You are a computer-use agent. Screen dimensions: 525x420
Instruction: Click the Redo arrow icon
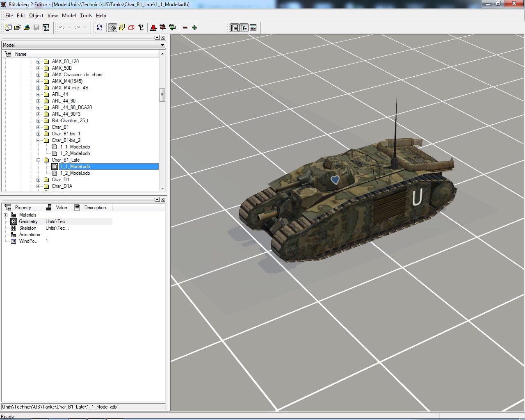77,27
